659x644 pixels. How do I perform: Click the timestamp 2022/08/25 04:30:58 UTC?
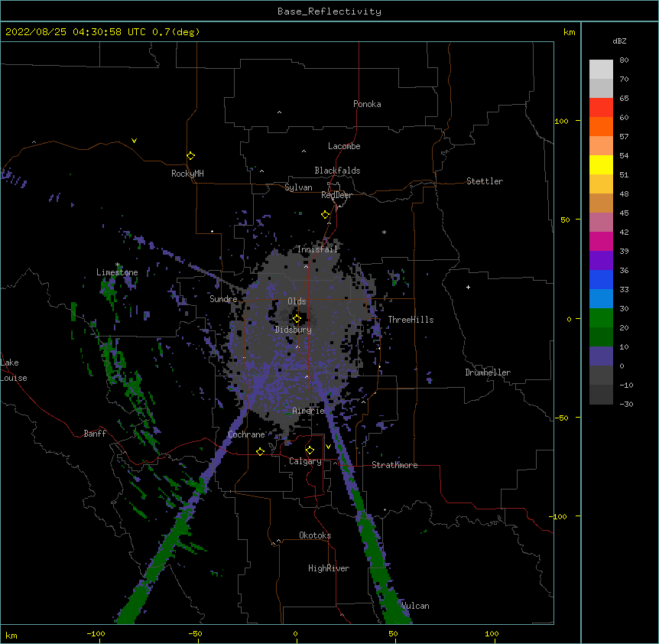pyautogui.click(x=75, y=32)
